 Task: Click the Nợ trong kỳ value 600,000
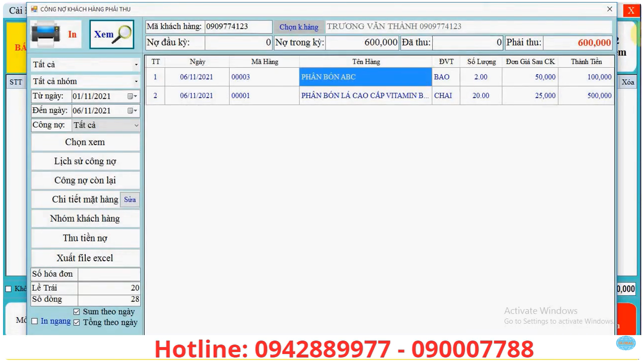[363, 43]
